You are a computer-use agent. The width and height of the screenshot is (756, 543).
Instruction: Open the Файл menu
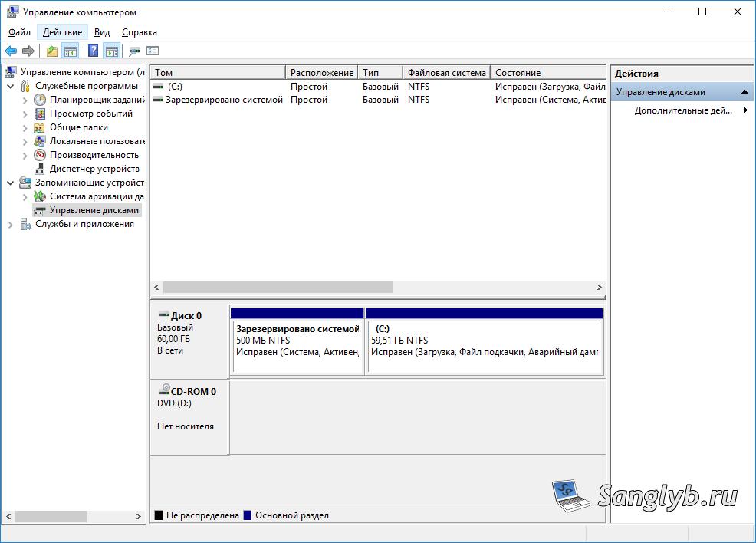(x=19, y=32)
